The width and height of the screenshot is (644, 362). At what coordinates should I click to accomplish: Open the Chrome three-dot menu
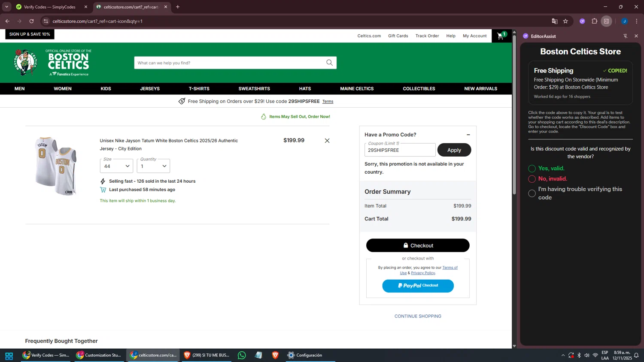[637, 21]
